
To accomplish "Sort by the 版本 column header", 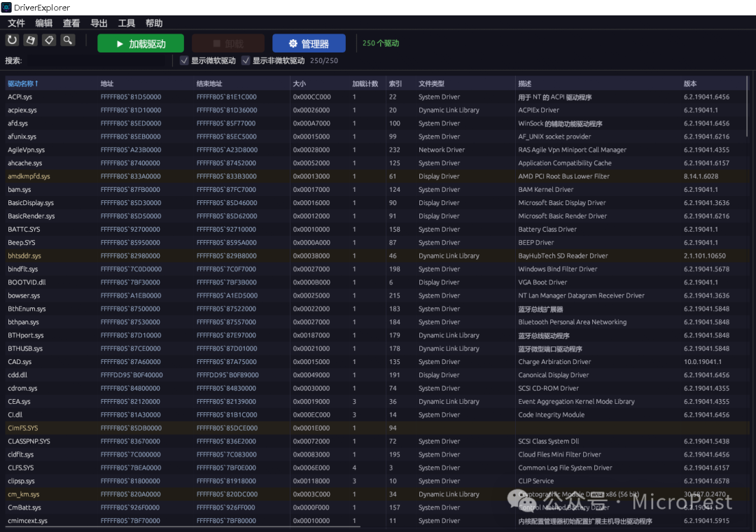I will [x=713, y=83].
